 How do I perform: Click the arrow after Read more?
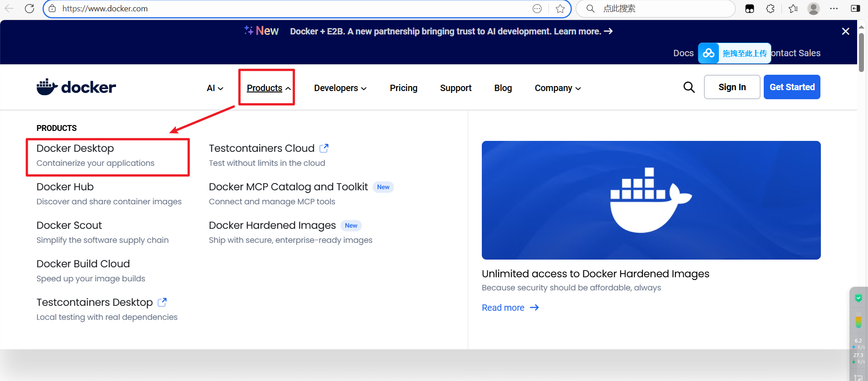(534, 308)
